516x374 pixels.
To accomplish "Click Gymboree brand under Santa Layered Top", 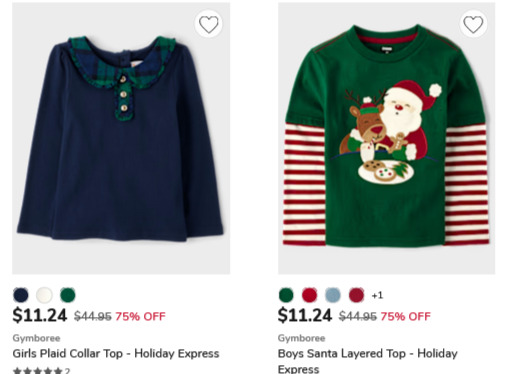I will pyautogui.click(x=302, y=338).
